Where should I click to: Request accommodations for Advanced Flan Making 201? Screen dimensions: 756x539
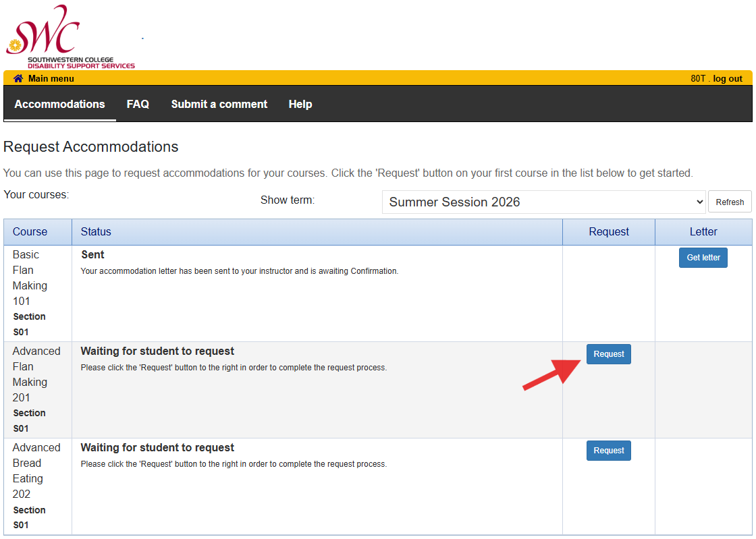[x=608, y=354]
